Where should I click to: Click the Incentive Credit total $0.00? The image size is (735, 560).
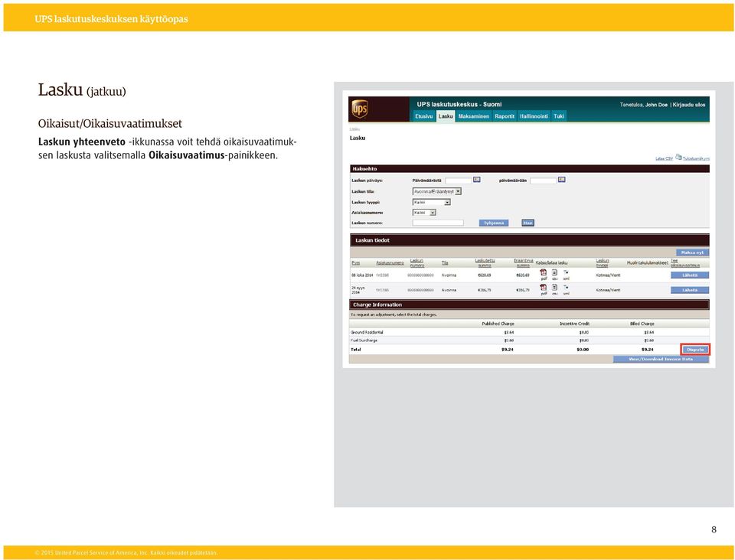583,350
